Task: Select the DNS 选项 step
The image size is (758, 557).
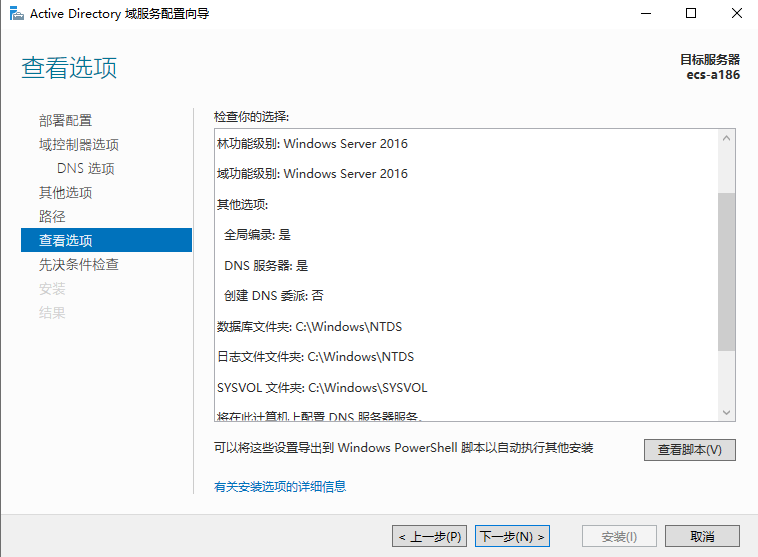Action: (86, 168)
